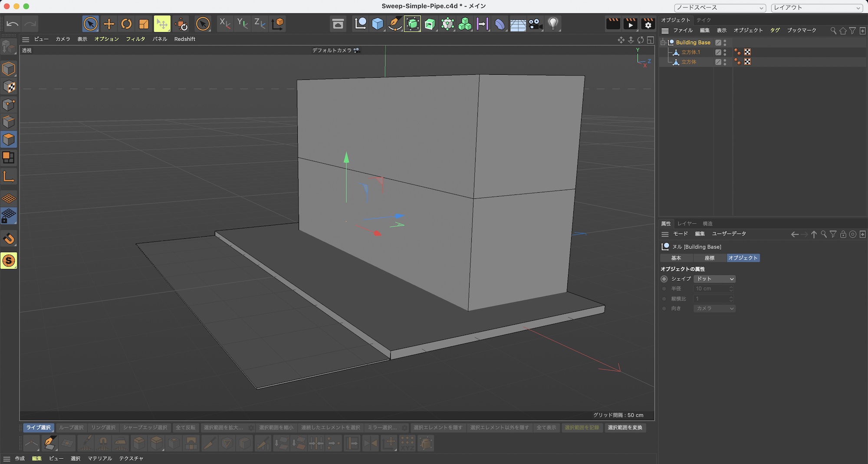
Task: Click the ライブ選択 button
Action: pyautogui.click(x=38, y=428)
